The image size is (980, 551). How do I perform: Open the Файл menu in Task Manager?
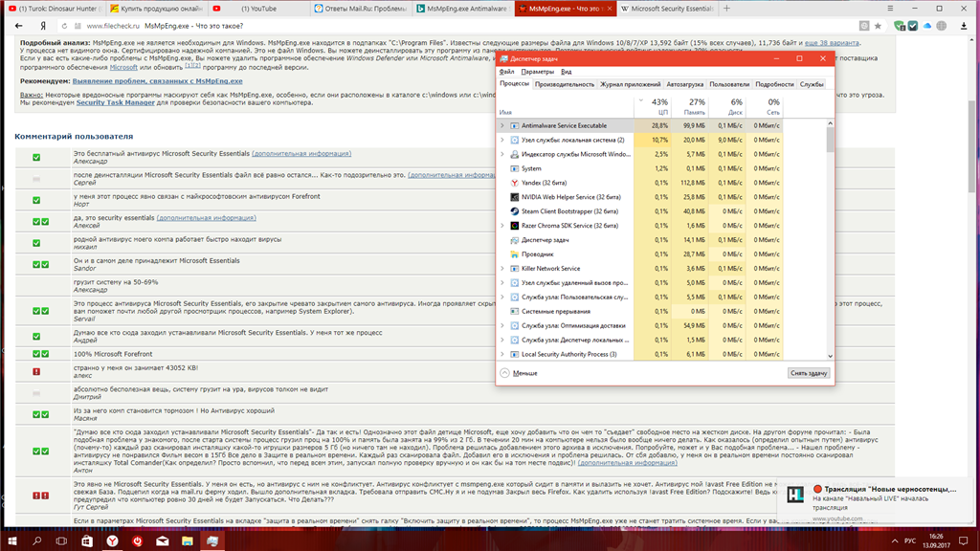tap(507, 71)
